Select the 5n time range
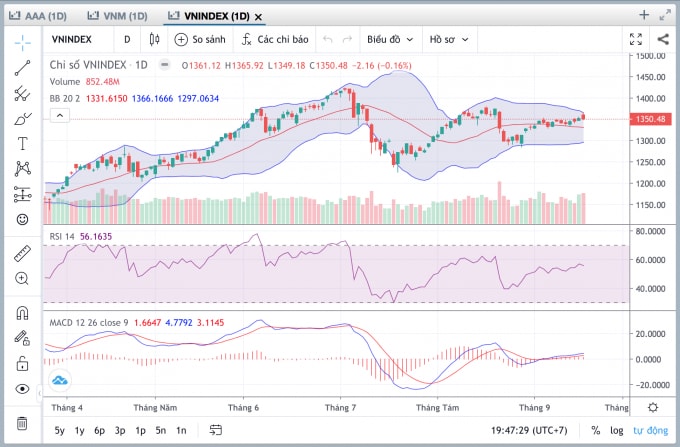 point(160,431)
